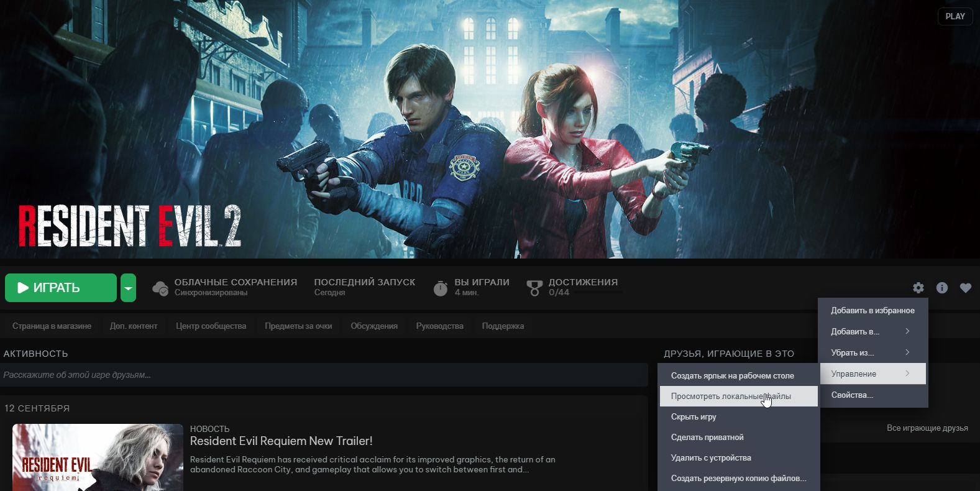The width and height of the screenshot is (980, 491).
Task: Open the Доп. контент tab
Action: 134,326
